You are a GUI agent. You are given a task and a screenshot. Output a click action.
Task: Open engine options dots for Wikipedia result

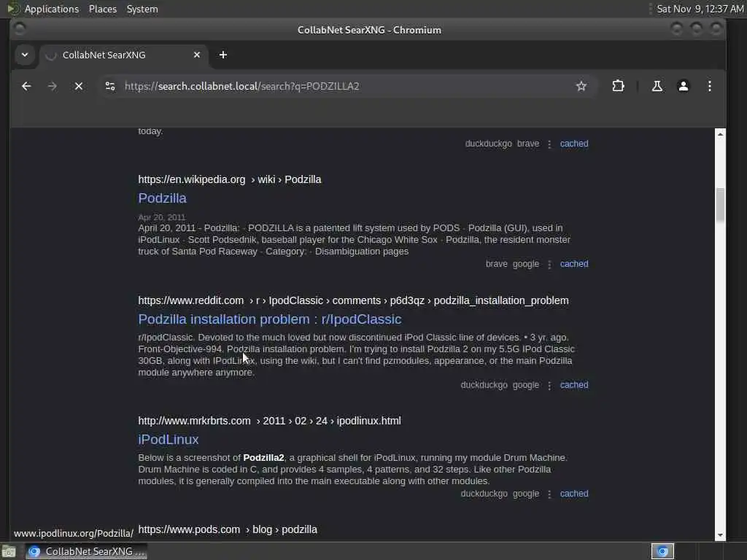click(549, 264)
